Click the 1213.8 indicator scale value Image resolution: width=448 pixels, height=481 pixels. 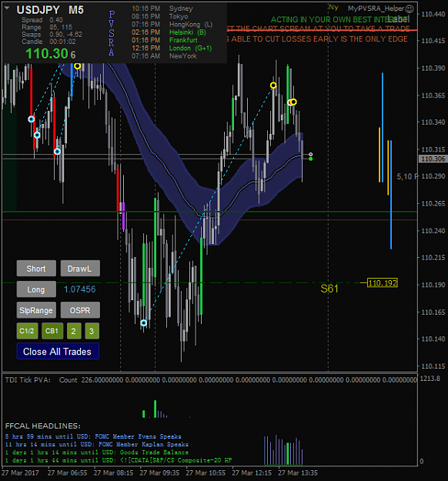(x=430, y=379)
